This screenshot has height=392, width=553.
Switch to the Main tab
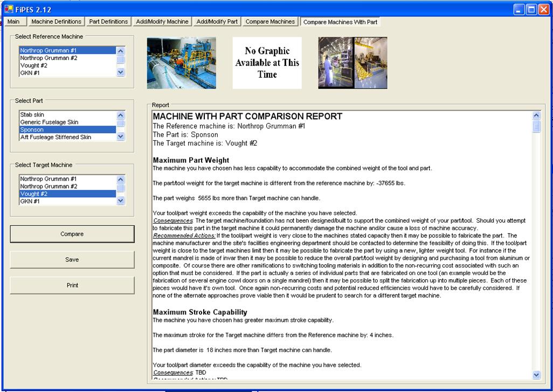click(13, 22)
